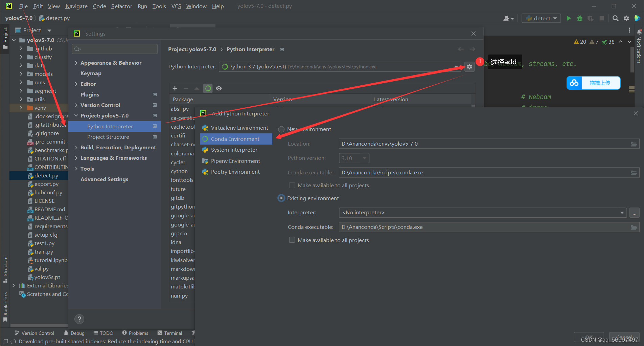
Task: Open IDE settings gear in main toolbar
Action: pos(626,18)
